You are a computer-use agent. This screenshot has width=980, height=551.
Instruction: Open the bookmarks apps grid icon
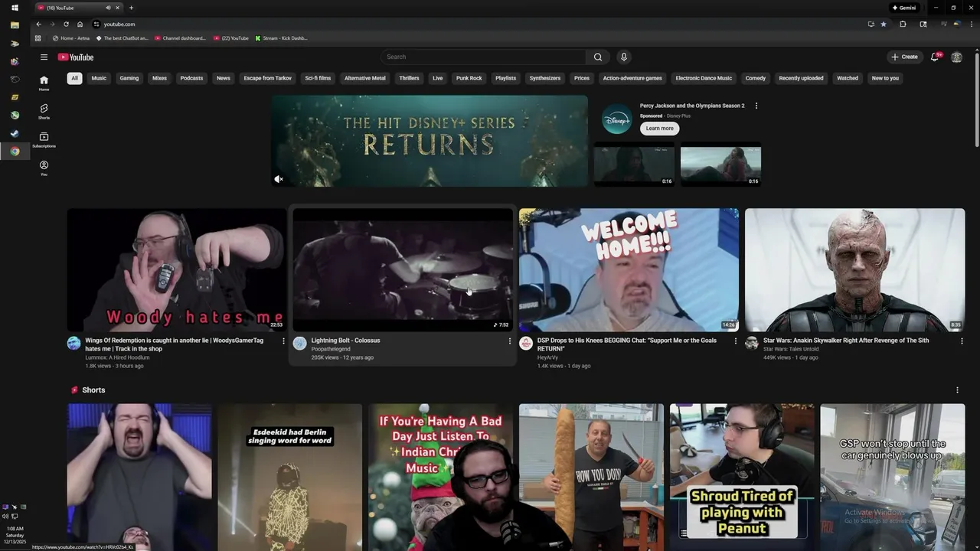pos(38,38)
